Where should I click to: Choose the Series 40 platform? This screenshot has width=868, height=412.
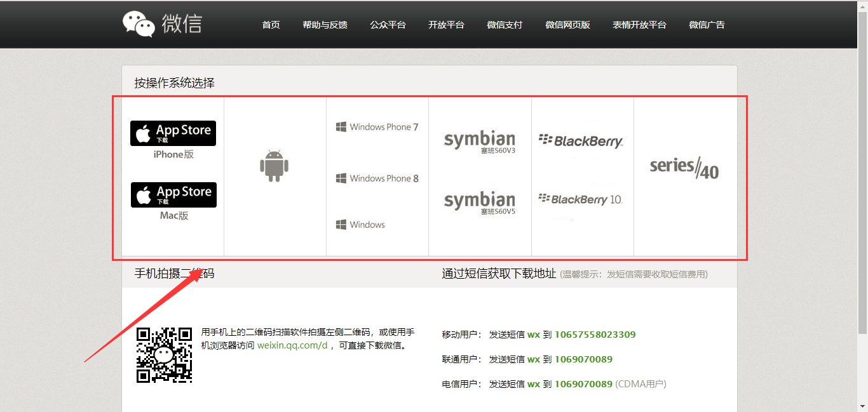click(x=684, y=168)
